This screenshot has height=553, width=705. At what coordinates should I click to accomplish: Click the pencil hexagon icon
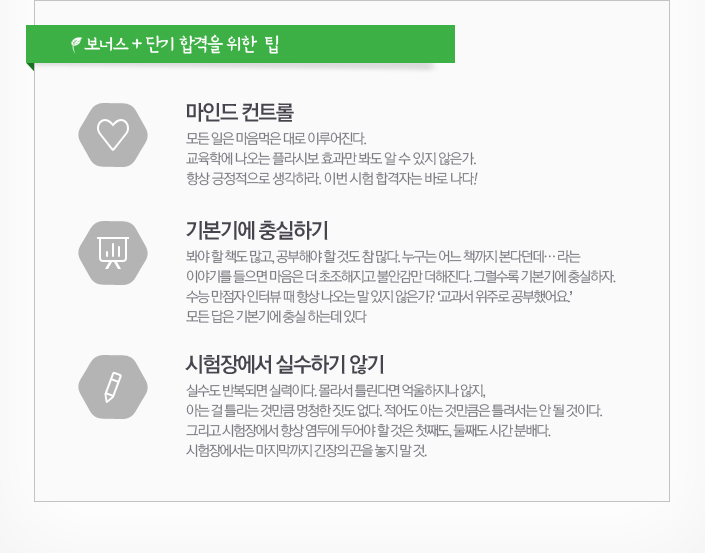tap(112, 385)
